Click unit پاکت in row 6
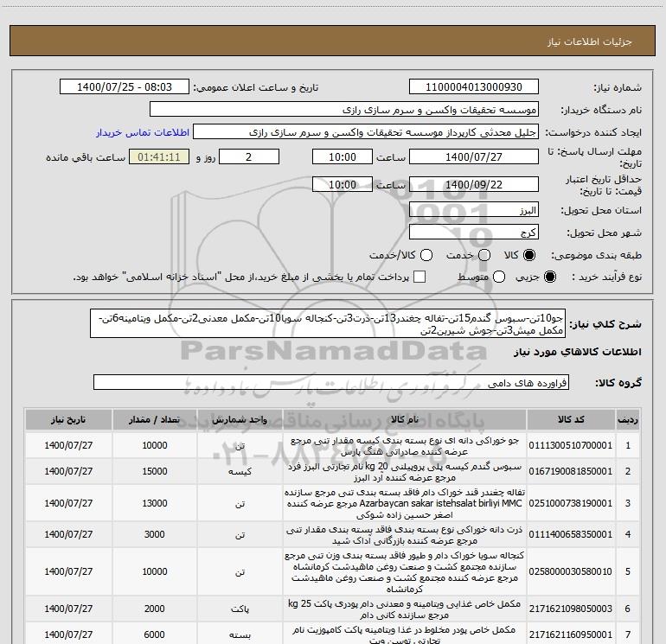This screenshot has height=644, width=666. tap(240, 609)
